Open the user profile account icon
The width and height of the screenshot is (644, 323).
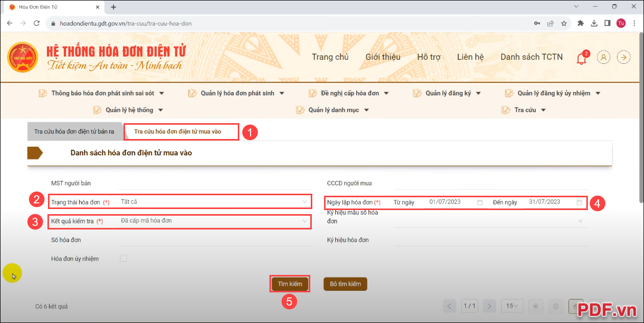click(603, 57)
